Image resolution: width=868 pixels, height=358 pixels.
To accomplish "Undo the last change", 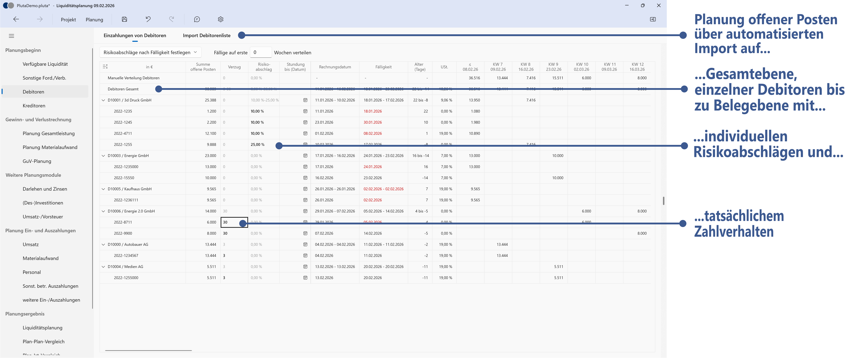I will (148, 19).
